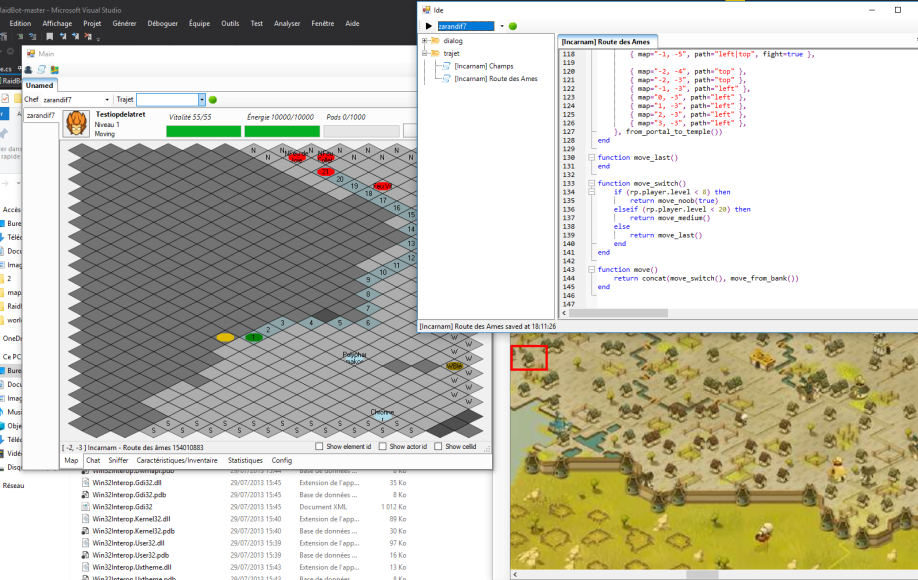
Task: Switch to the Caractéristiques/Inventaire tab
Action: tap(177, 461)
